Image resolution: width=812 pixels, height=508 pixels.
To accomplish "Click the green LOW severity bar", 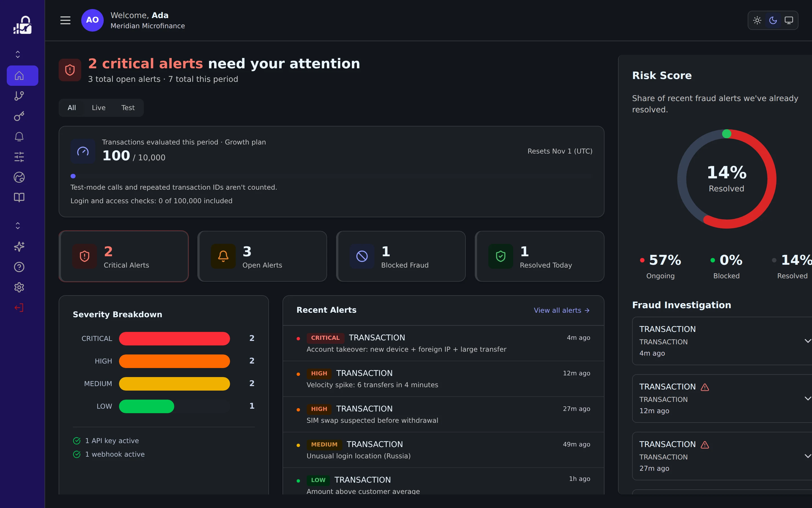I will point(147,406).
